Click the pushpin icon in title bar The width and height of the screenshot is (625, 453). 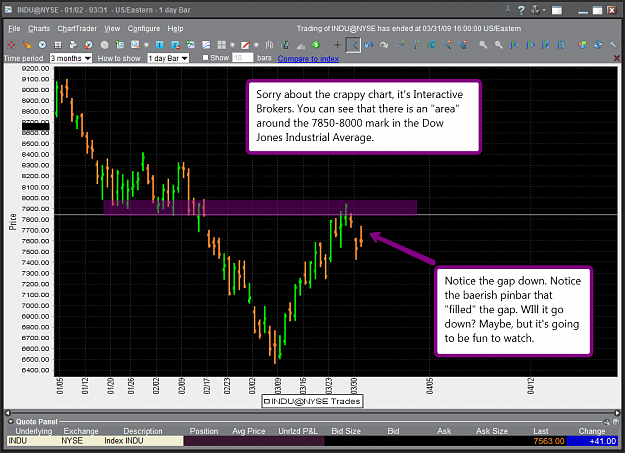click(x=508, y=10)
